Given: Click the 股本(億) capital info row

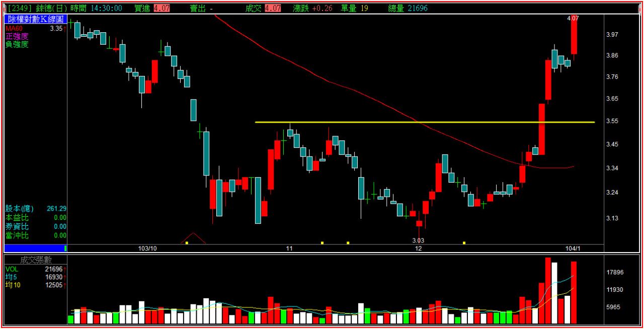Looking at the screenshot, I should click(35, 208).
